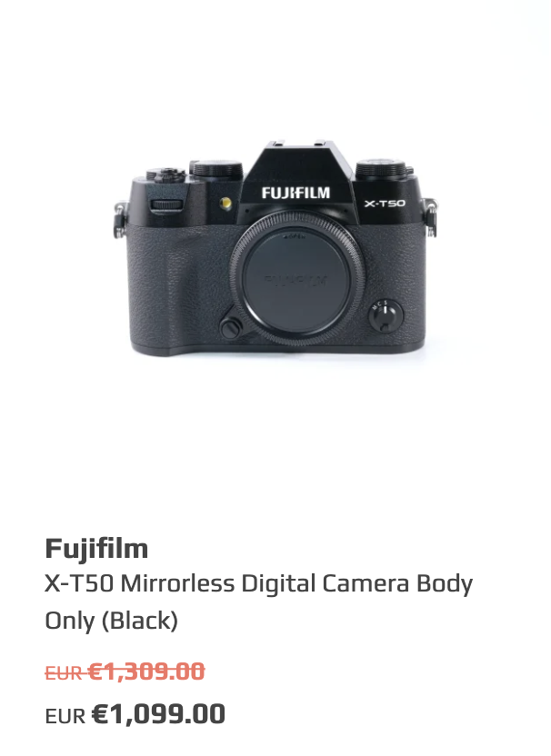Click the X-T50 model badge on the camera
The width and height of the screenshot is (551, 756).
[385, 204]
